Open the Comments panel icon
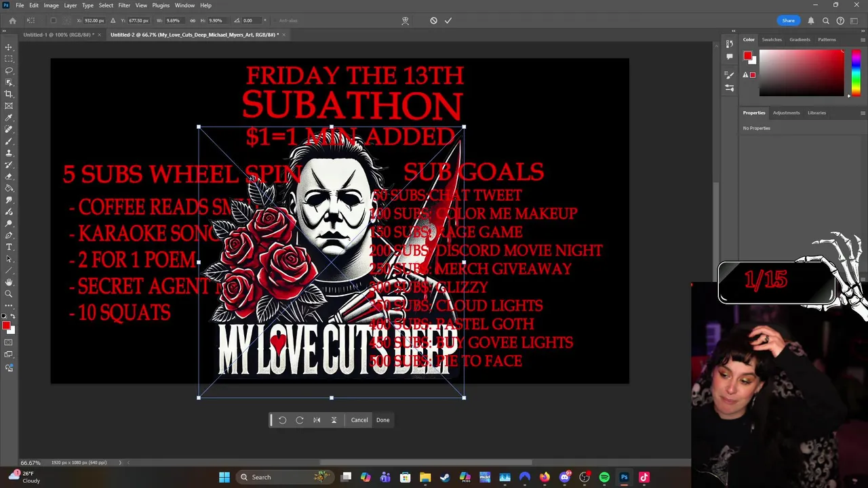The image size is (868, 488). pyautogui.click(x=730, y=57)
